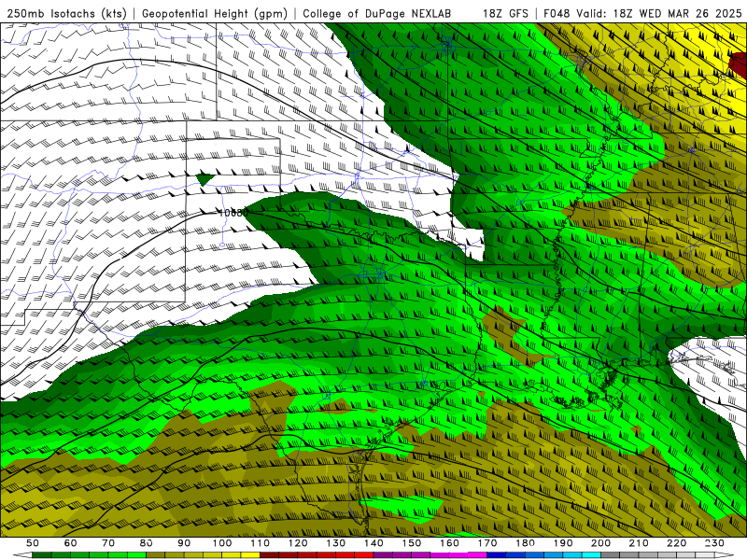
Task: Select the bright yellow swatch before 110
Action: coord(250,555)
